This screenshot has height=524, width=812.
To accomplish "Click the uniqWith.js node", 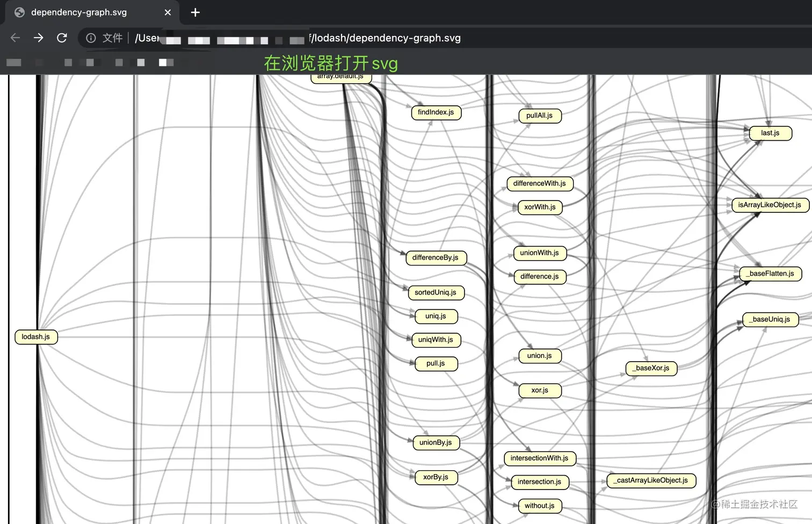I will (436, 340).
